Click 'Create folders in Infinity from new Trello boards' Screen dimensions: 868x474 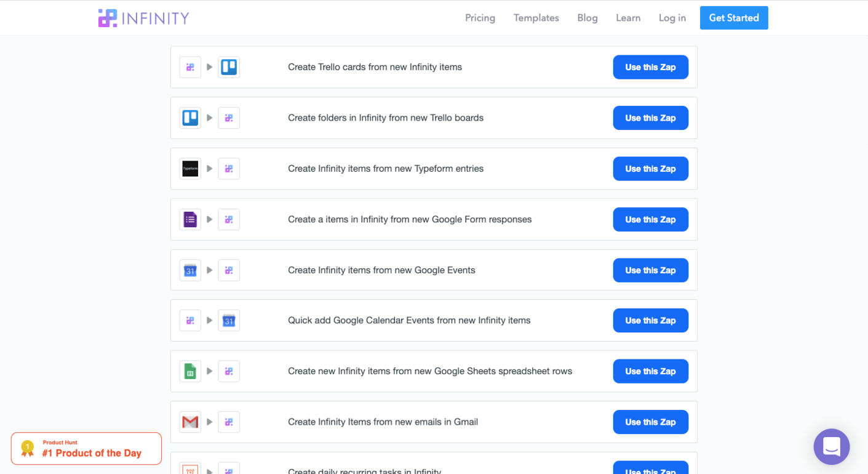tap(386, 118)
